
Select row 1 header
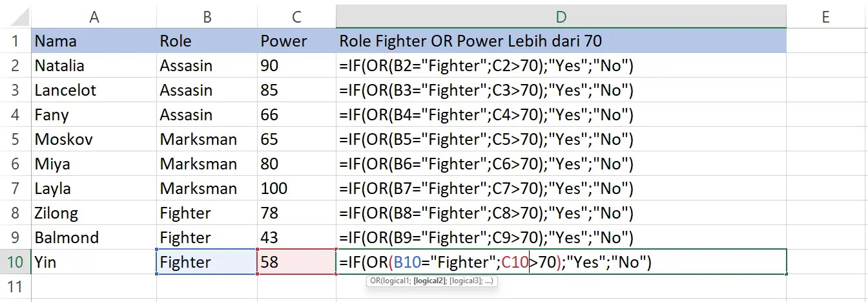[x=15, y=41]
